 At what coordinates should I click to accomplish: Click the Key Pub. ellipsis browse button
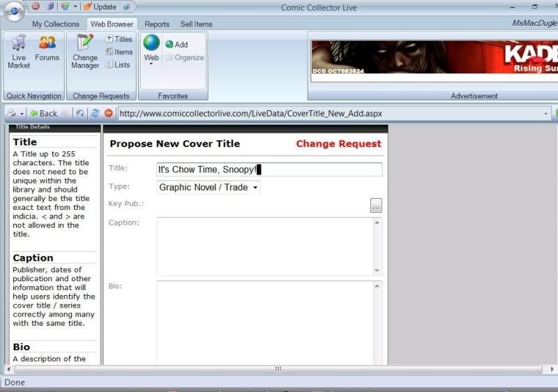[376, 206]
